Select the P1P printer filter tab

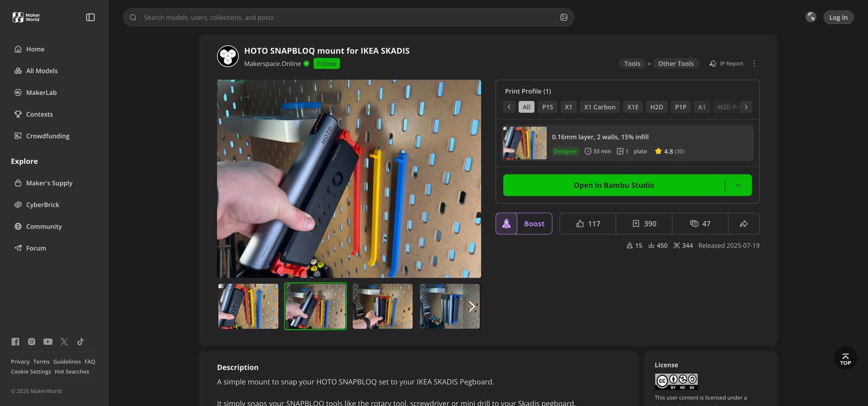tap(681, 107)
